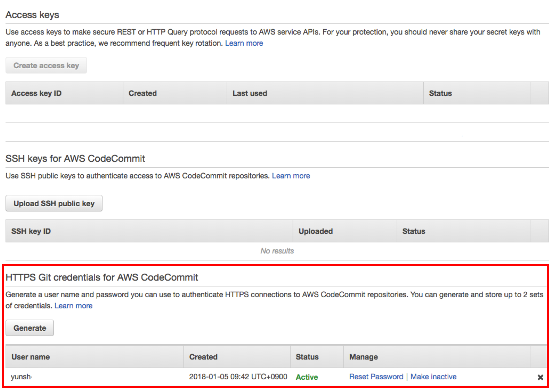Click Status header in access keys table
Viewport: 553px width, 392px height.
point(440,93)
